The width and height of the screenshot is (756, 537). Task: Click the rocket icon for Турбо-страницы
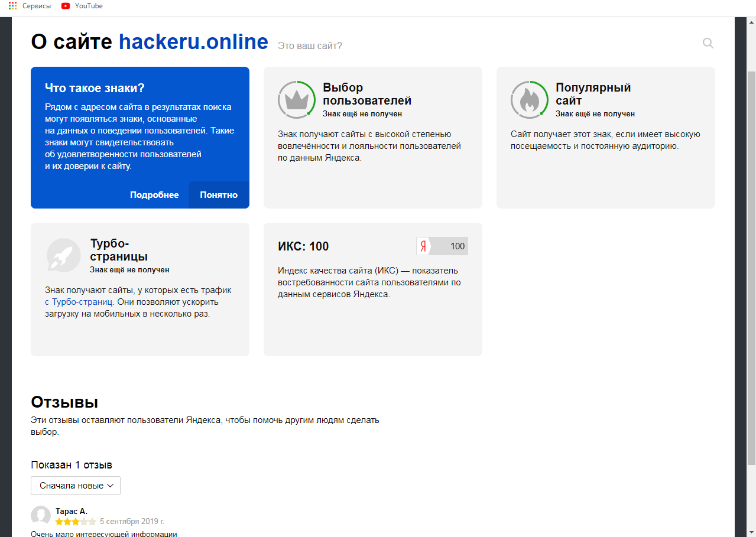tap(64, 256)
